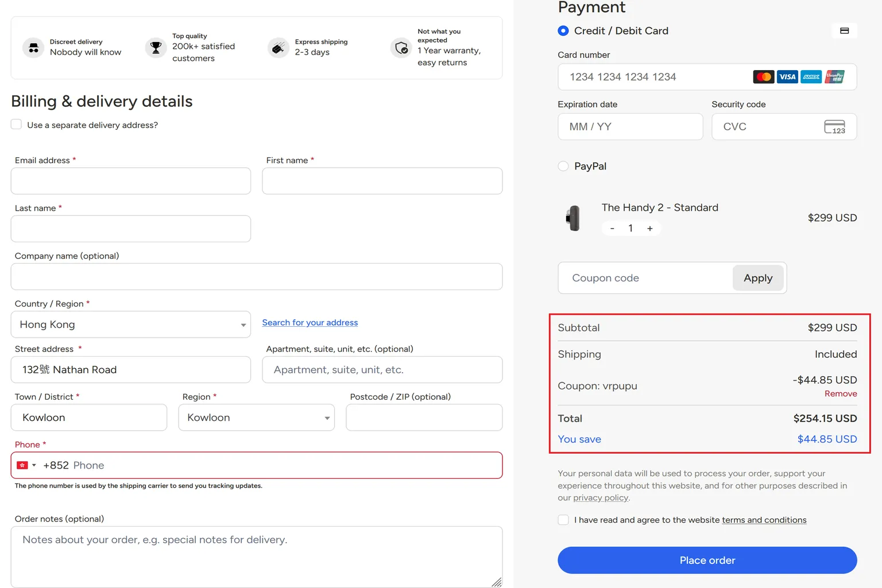The height and width of the screenshot is (588, 882).
Task: Decrease quantity with the minus button
Action: [x=612, y=229]
